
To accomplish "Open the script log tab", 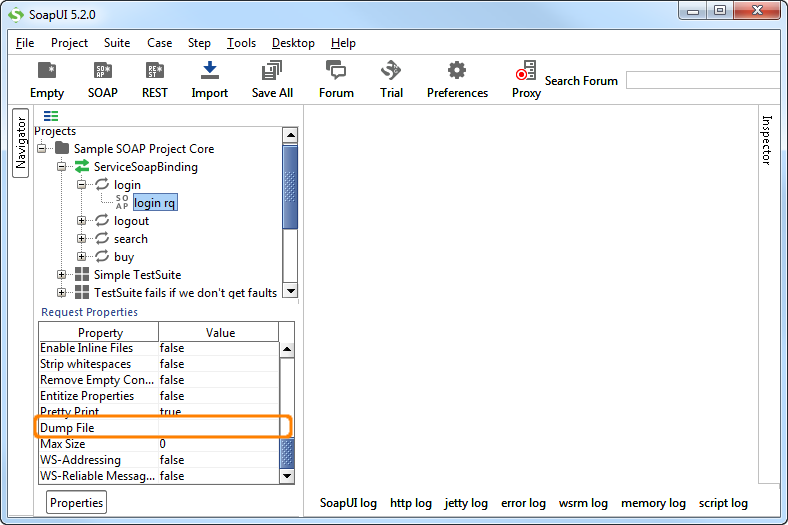I will pyautogui.click(x=723, y=503).
